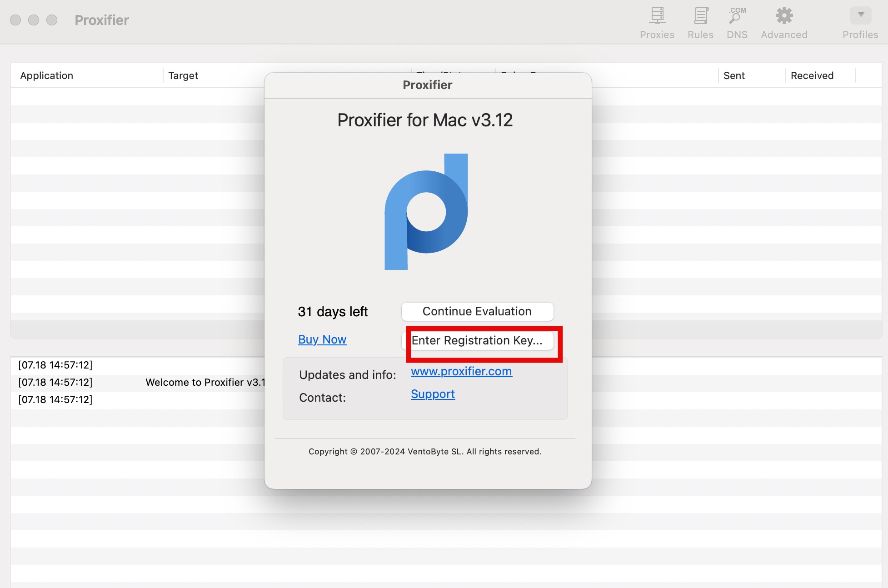This screenshot has width=888, height=588.
Task: Open the DNS settings icon
Action: (x=737, y=16)
